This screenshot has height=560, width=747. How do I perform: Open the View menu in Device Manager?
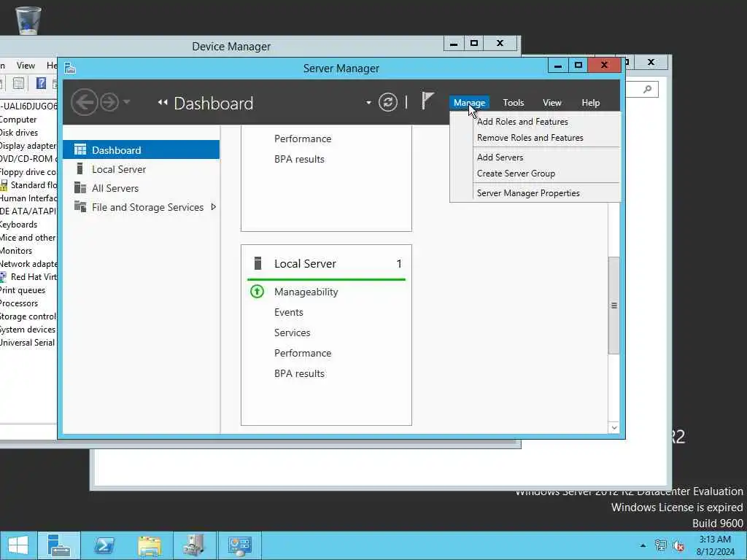coord(26,66)
